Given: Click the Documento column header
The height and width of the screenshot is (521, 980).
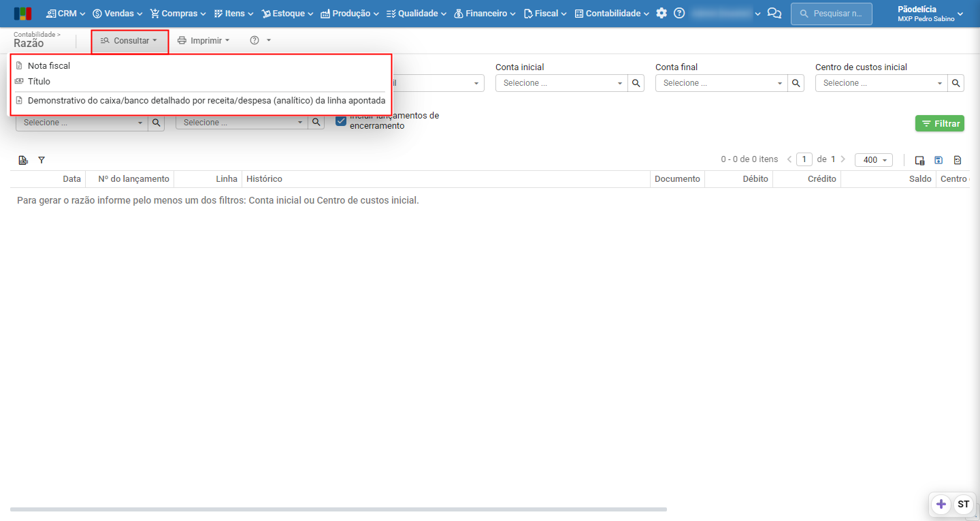Looking at the screenshot, I should (x=677, y=179).
